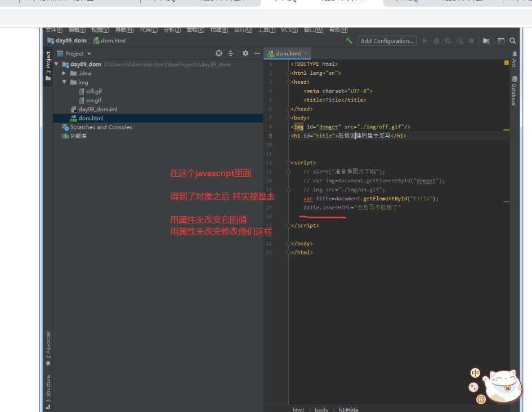Click the yellow inspection indicator square
The width and height of the screenshot is (532, 412).
click(x=506, y=62)
